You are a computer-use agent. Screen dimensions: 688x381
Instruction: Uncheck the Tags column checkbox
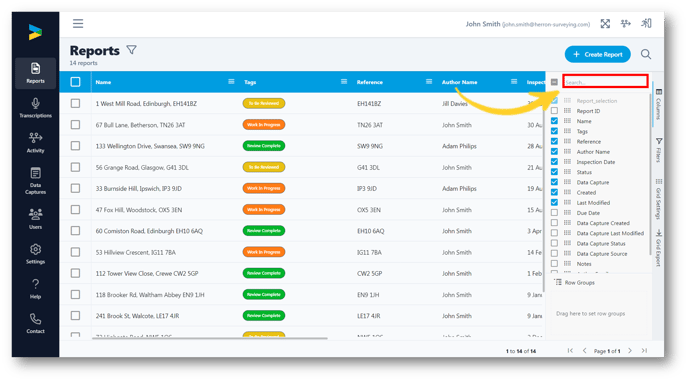(x=555, y=131)
